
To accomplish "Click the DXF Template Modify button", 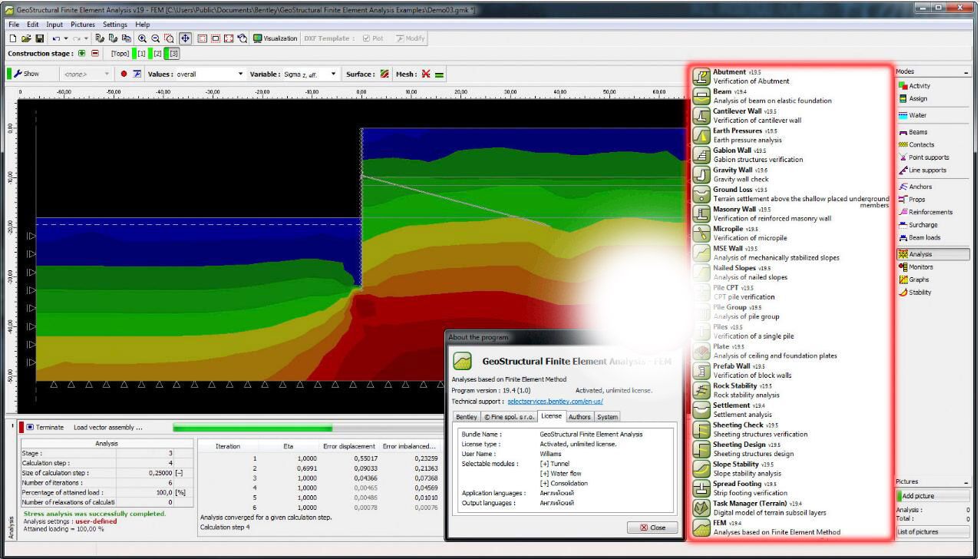I will pos(411,38).
